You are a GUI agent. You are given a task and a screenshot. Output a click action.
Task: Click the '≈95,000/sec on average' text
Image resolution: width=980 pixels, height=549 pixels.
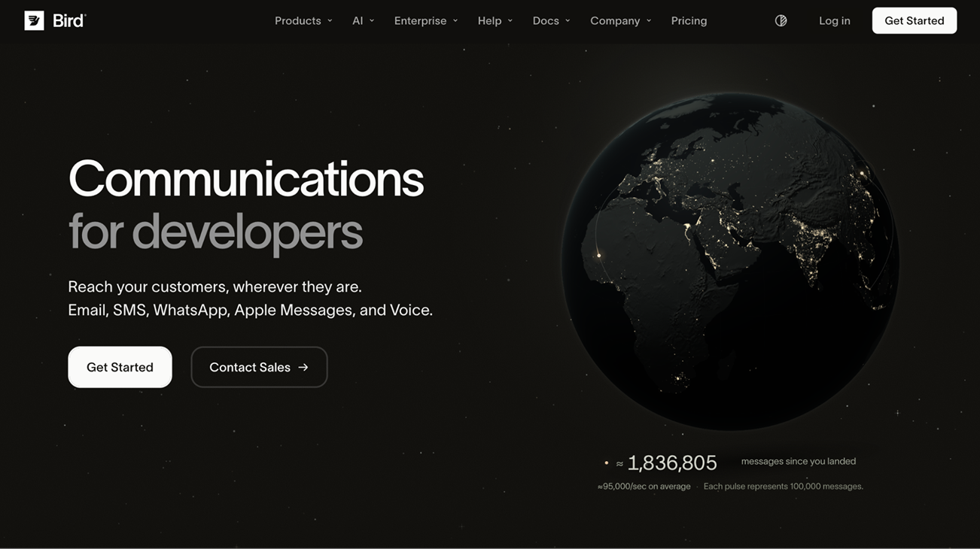click(644, 487)
